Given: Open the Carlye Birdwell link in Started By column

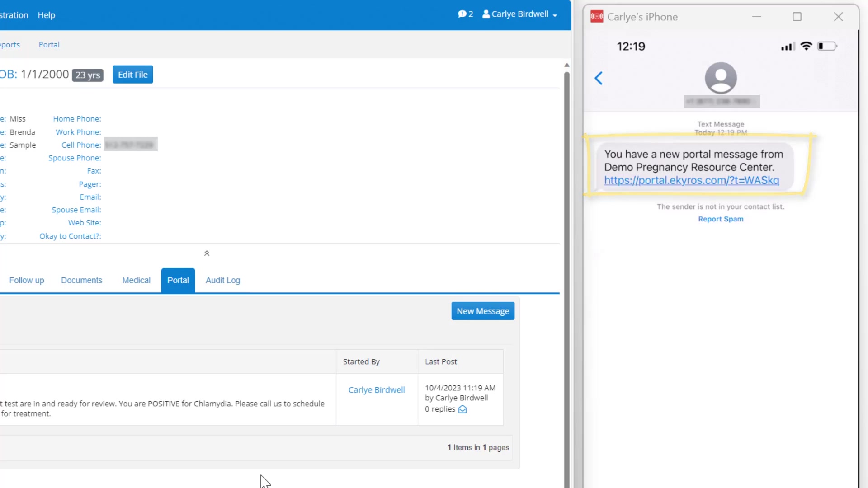Looking at the screenshot, I should 377,390.
